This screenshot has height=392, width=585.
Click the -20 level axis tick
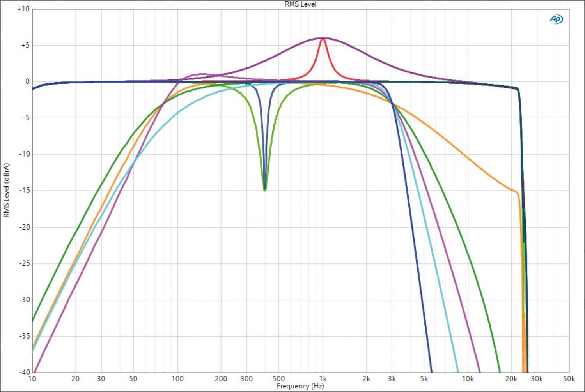tap(25, 227)
